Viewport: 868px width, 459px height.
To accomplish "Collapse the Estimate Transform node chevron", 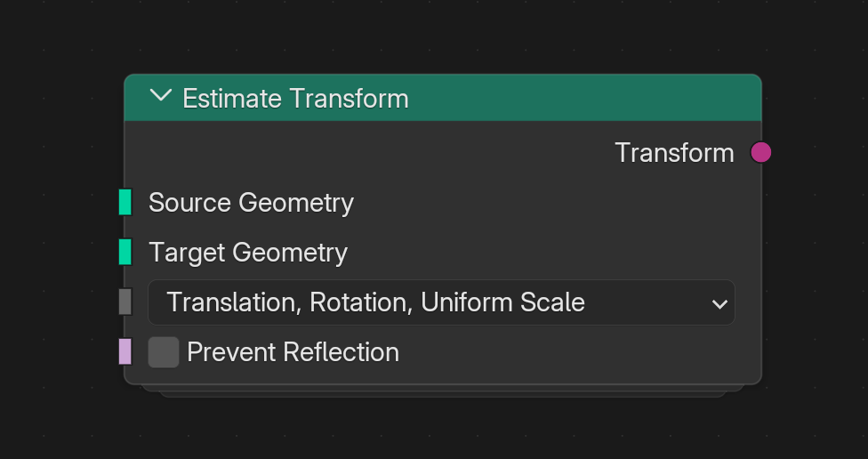I will (x=161, y=97).
